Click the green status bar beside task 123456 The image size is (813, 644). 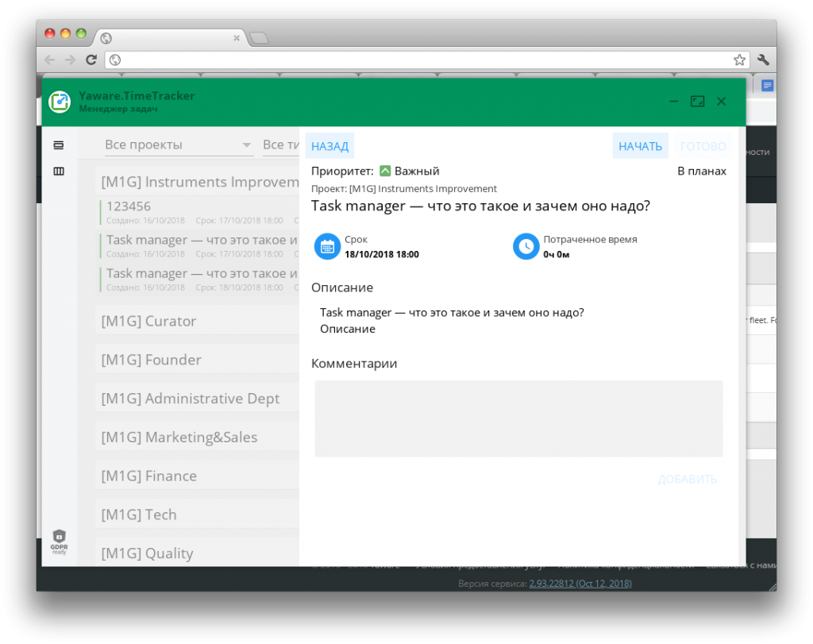pyautogui.click(x=102, y=211)
